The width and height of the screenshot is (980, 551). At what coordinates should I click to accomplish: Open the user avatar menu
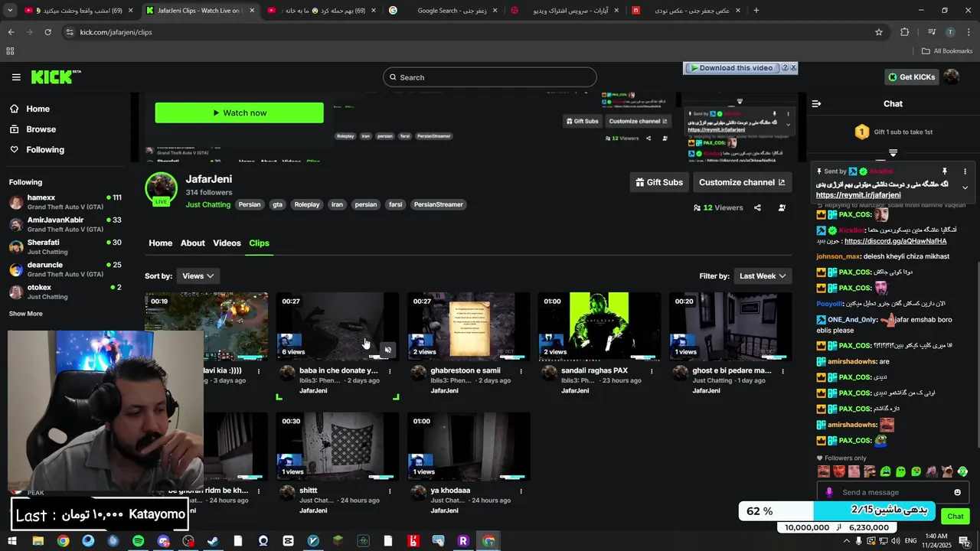point(952,77)
